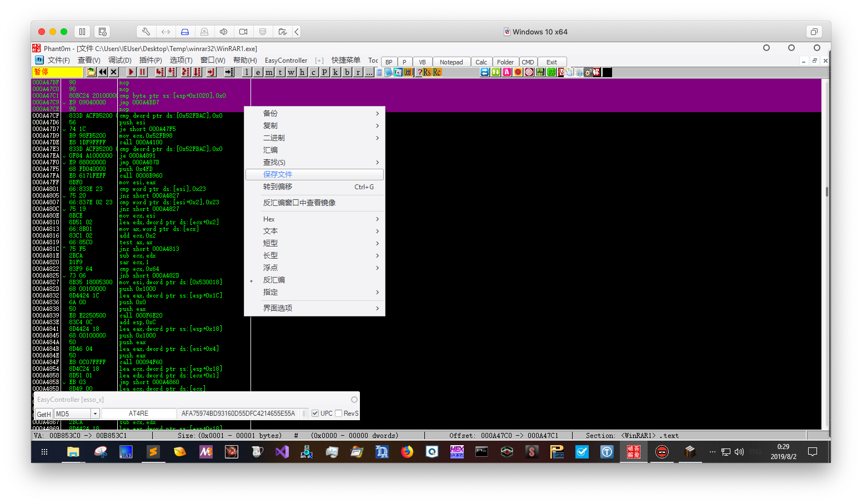The width and height of the screenshot is (862, 504).
Task: Click the green binary 010 toolbar icon
Action: pos(540,72)
